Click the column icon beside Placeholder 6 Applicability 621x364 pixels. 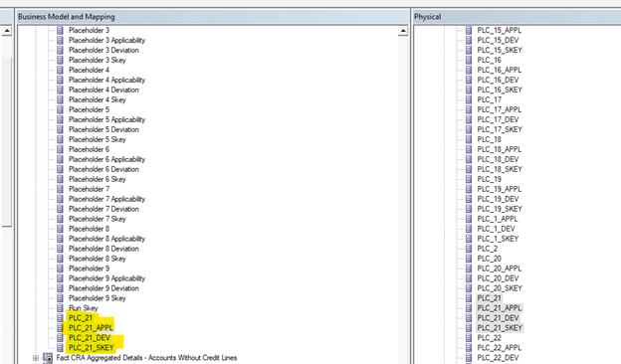[x=60, y=159]
